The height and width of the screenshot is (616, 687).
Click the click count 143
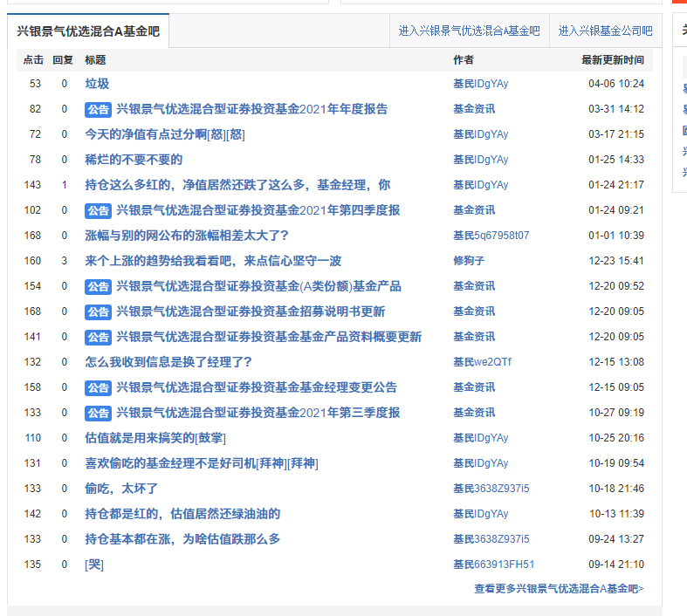[32, 185]
